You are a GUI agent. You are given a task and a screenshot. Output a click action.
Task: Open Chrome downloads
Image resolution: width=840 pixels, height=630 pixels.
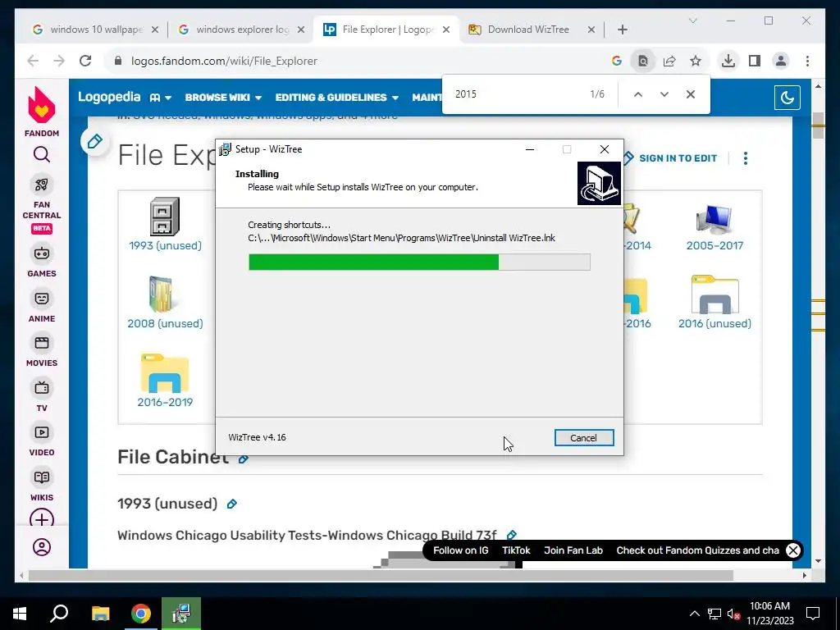tap(728, 61)
